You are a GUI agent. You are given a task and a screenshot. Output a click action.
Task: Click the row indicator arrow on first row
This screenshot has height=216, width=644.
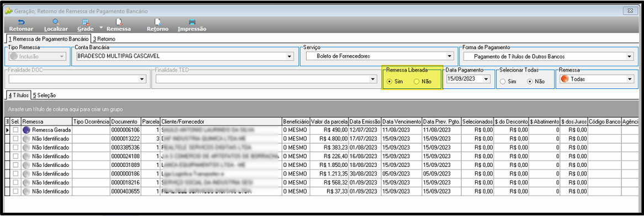pos(7,130)
